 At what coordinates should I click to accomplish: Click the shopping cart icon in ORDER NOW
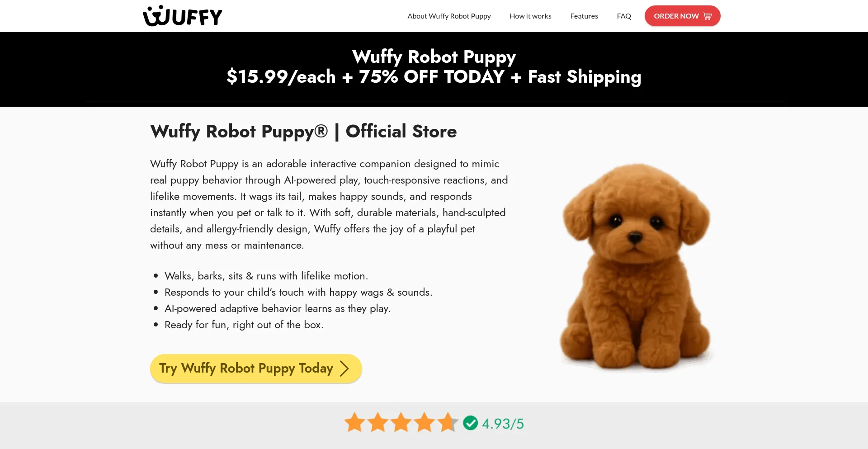pyautogui.click(x=706, y=15)
